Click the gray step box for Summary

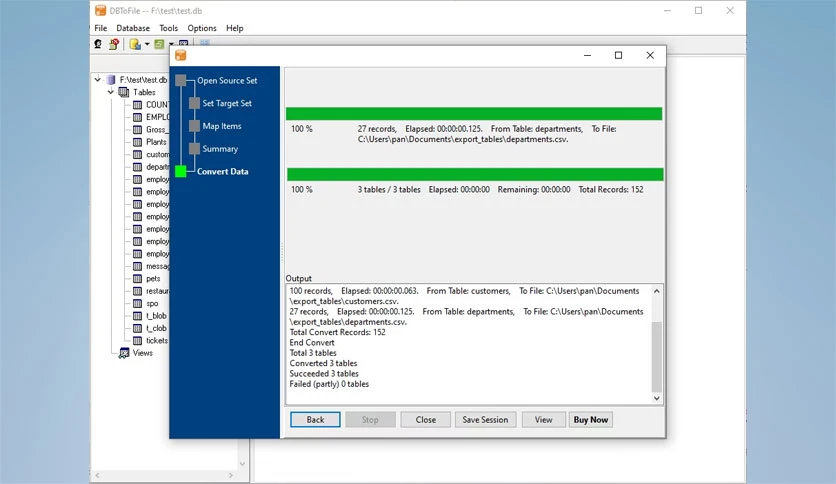194,149
